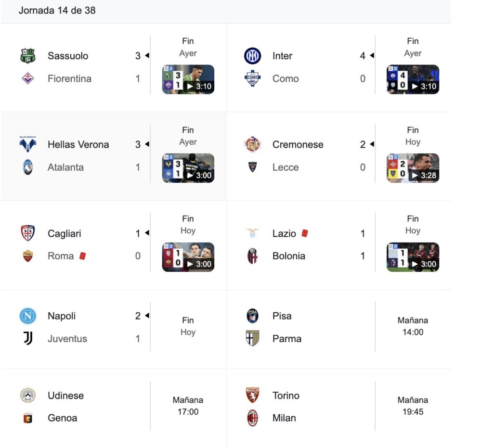Click the Inter club crest

coord(252,56)
